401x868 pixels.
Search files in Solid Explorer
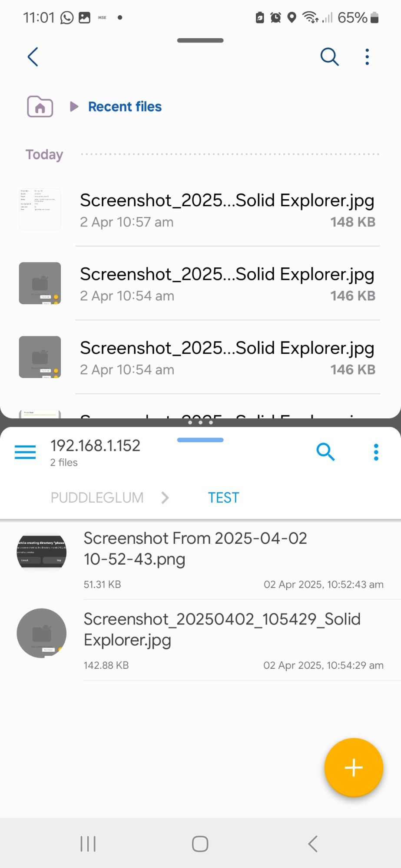pos(325,452)
